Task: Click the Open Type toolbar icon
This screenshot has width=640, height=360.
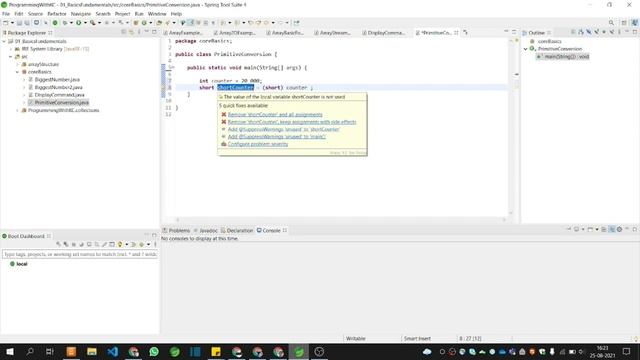Action: coord(159,23)
